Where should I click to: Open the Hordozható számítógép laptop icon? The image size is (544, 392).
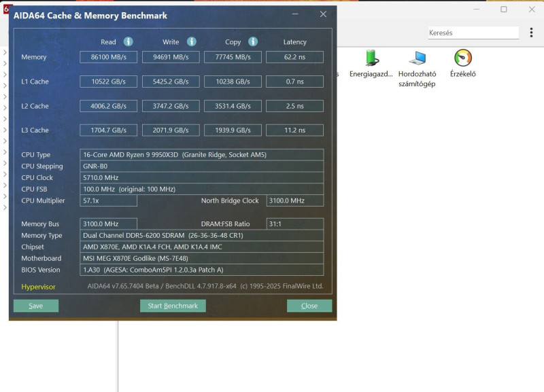click(x=417, y=69)
